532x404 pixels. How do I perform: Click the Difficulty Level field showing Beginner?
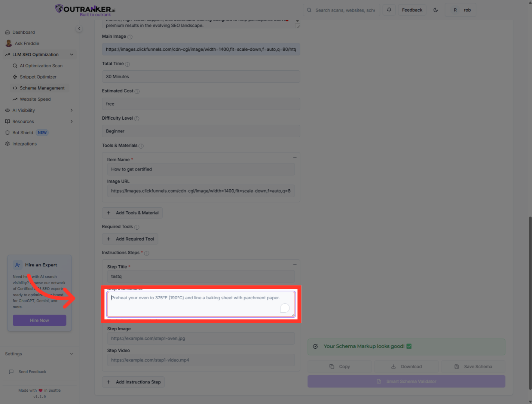tap(201, 131)
